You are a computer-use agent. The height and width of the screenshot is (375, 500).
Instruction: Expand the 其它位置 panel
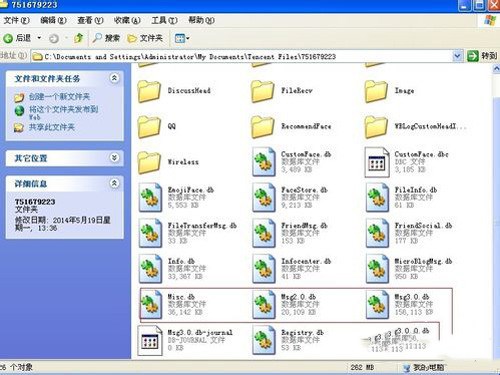[x=114, y=157]
